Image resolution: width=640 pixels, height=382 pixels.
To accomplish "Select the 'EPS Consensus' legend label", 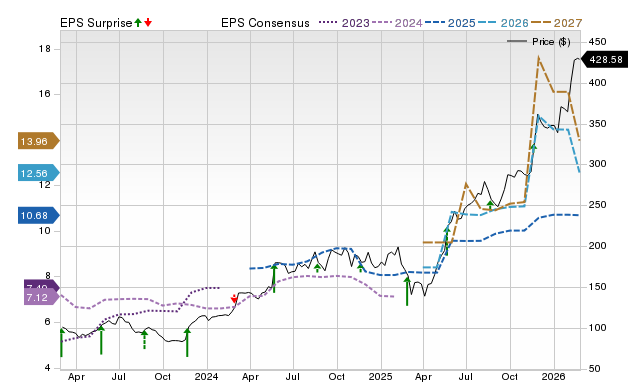I will click(x=265, y=23).
